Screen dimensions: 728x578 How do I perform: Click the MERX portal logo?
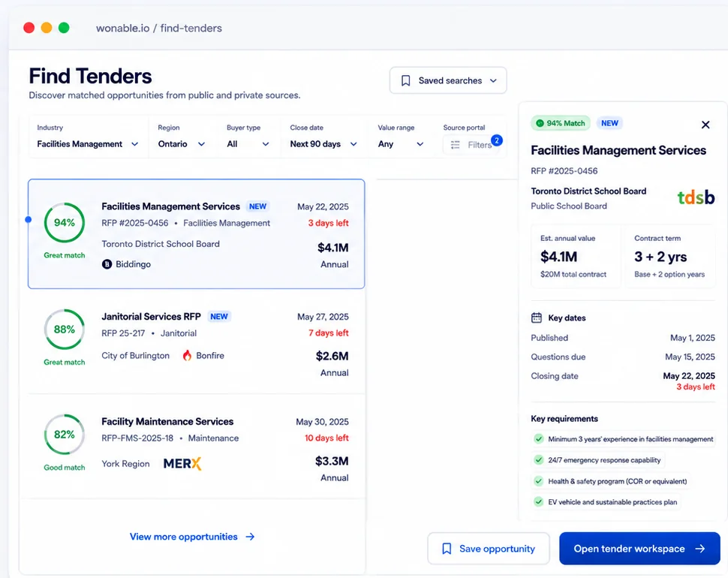182,463
